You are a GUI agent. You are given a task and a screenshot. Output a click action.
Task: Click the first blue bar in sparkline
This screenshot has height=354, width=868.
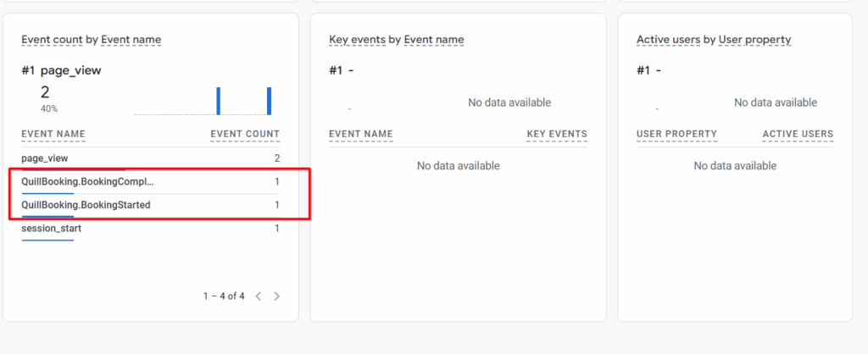218,101
